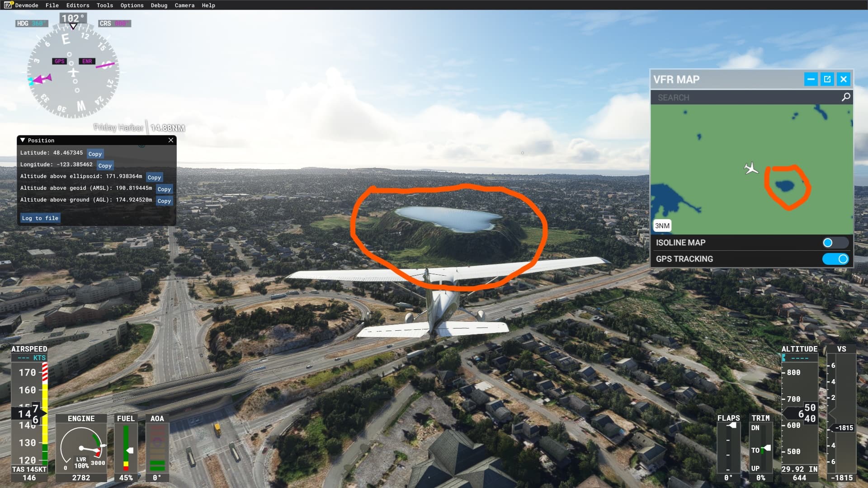
Task: Open the Options menu dropdown
Action: click(132, 5)
